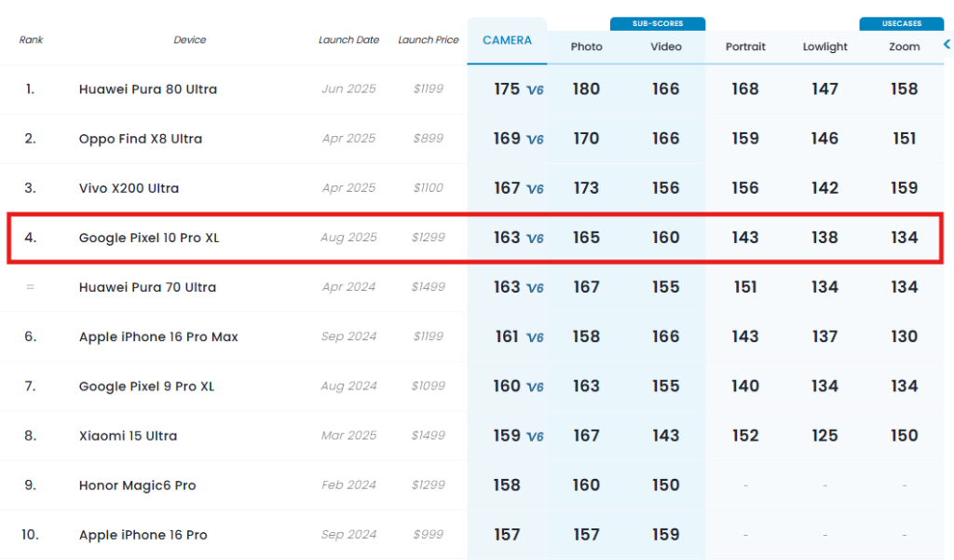Click launch date Feb 2024
The width and height of the screenshot is (954, 560).
(x=348, y=485)
